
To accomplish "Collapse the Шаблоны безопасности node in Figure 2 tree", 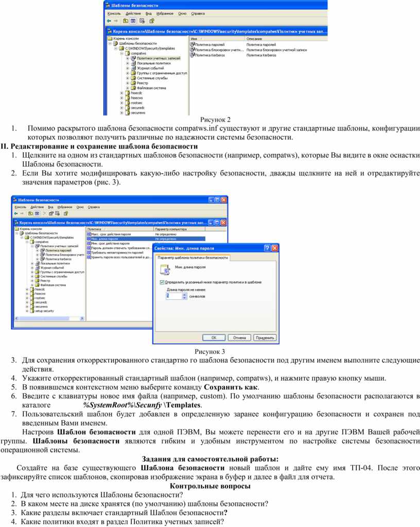I will click(x=110, y=44).
